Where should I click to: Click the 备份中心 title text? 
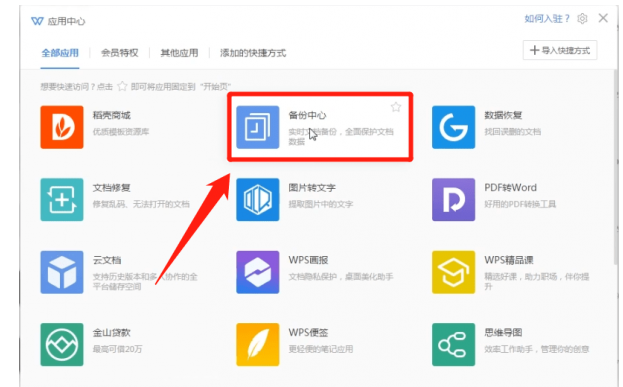coord(307,115)
